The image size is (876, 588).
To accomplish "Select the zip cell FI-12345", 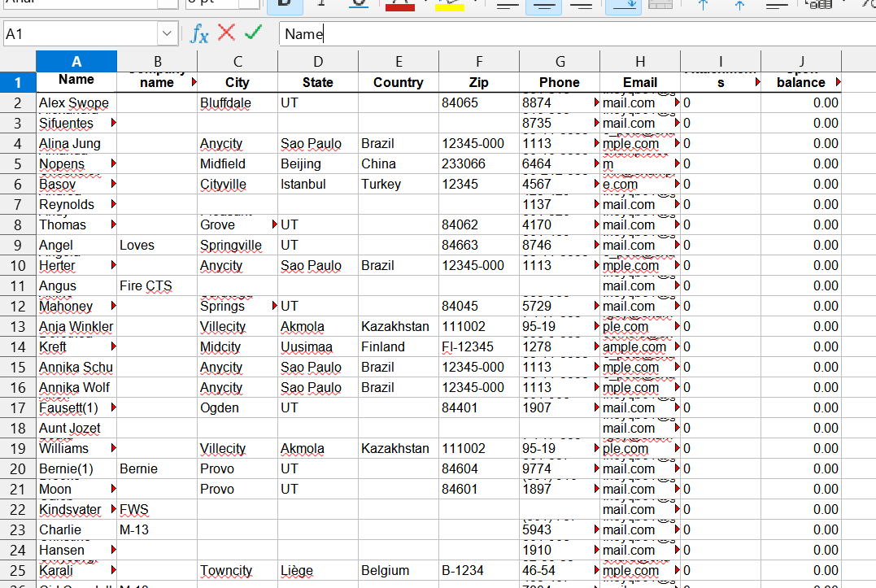I will pos(479,346).
